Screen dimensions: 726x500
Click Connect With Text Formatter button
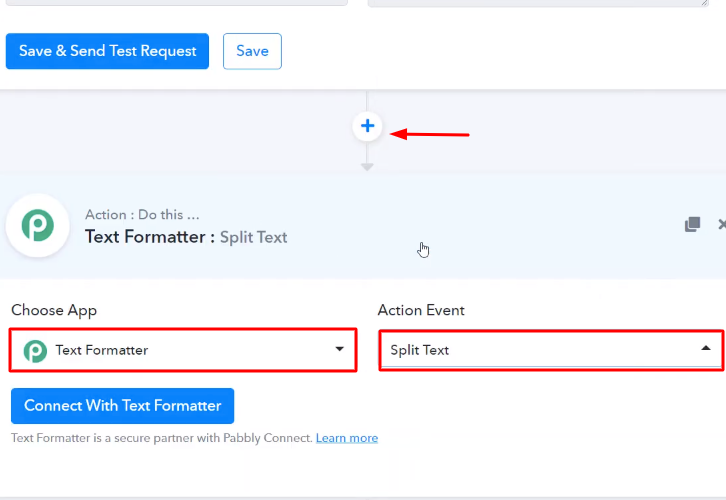point(123,406)
